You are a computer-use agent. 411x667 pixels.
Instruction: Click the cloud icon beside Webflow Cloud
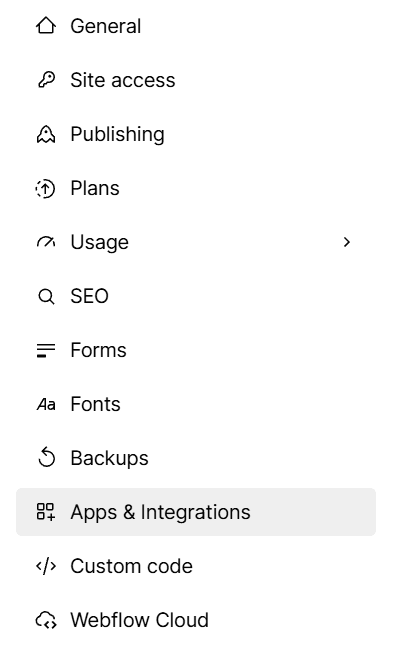point(46,620)
